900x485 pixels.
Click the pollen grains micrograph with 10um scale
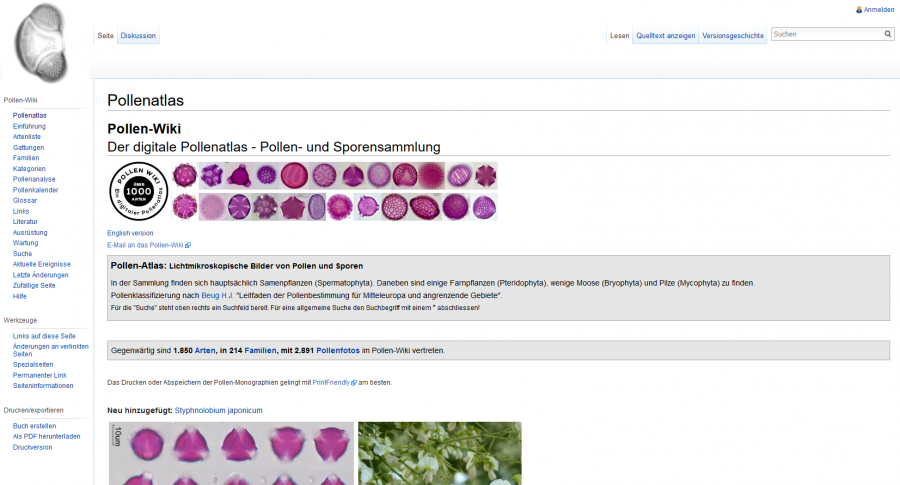231,453
